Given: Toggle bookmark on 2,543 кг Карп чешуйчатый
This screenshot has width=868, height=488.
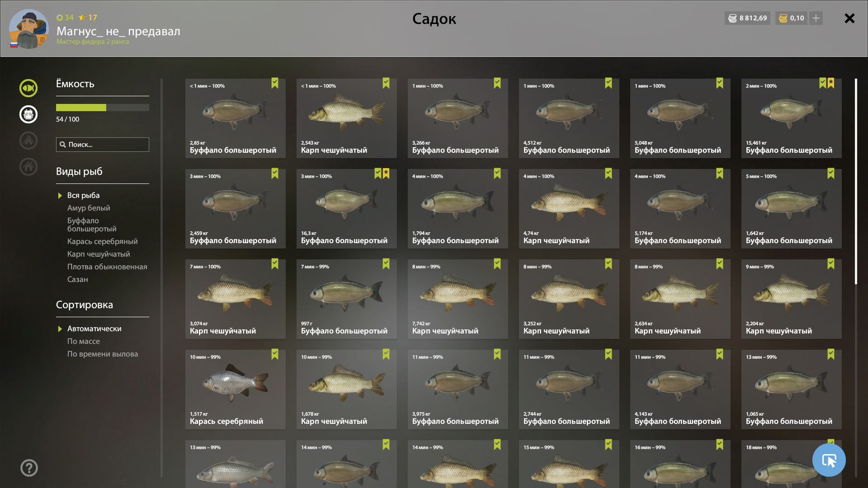Looking at the screenshot, I should (386, 83).
